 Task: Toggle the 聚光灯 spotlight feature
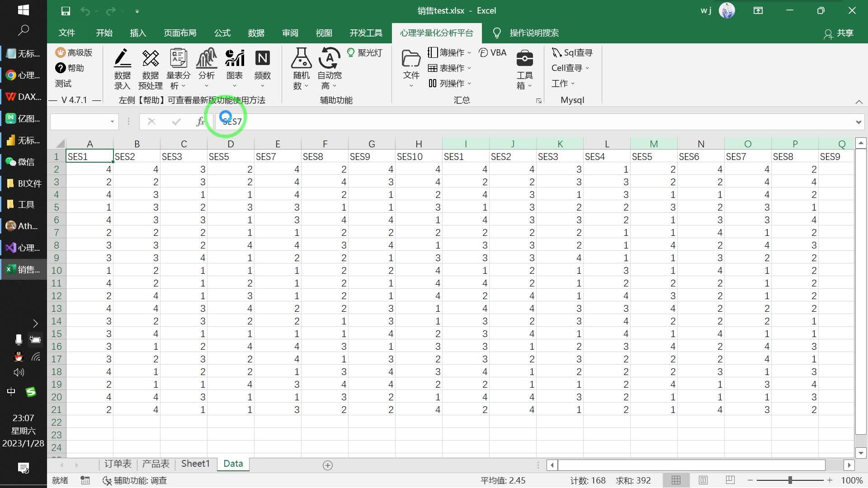[x=365, y=53]
